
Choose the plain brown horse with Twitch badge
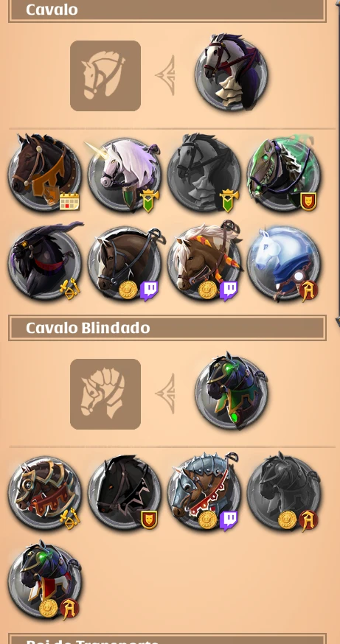coord(124,263)
